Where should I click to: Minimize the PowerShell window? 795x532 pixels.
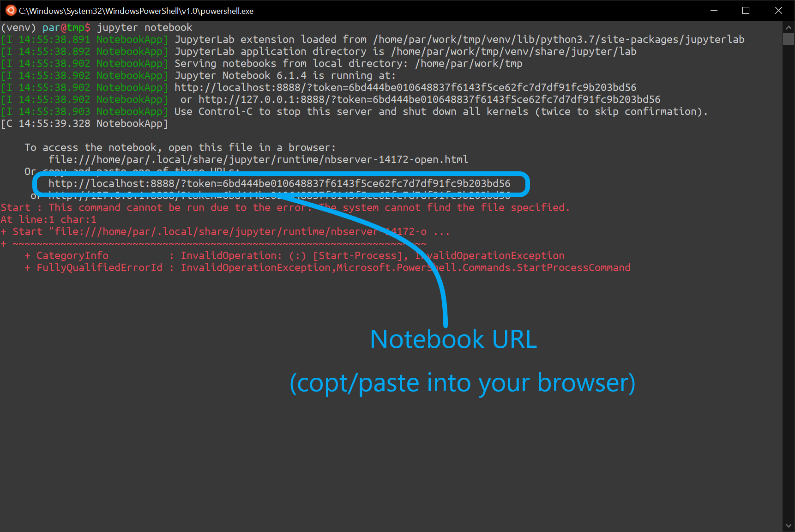coord(714,11)
